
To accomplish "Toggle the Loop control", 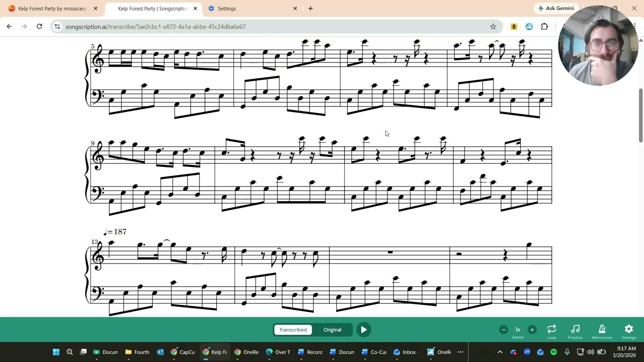I will pyautogui.click(x=551, y=331).
